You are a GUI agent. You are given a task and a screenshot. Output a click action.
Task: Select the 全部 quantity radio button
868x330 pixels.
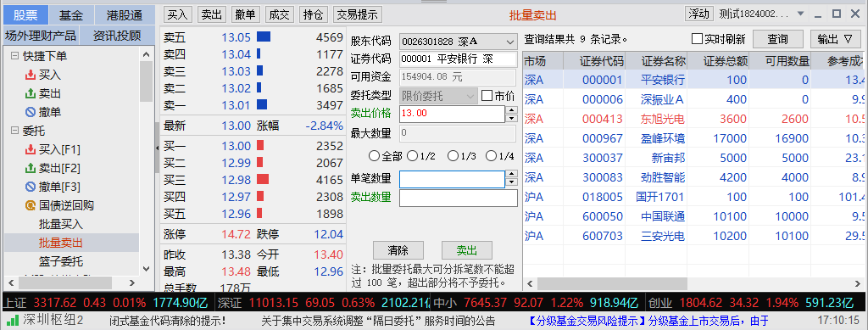[x=374, y=156]
